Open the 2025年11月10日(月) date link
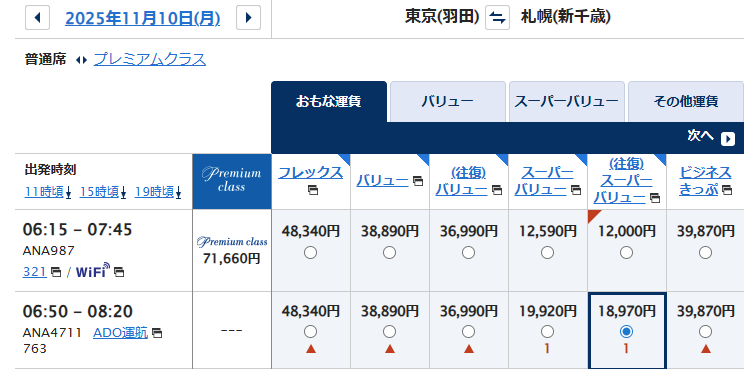The height and width of the screenshot is (369, 745). pyautogui.click(x=143, y=18)
